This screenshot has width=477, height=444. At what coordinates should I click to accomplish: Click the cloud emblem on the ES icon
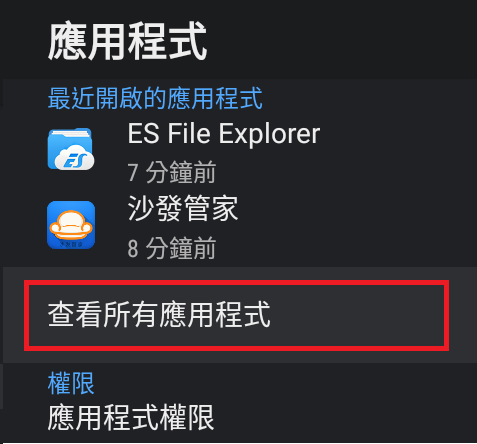[x=74, y=158]
